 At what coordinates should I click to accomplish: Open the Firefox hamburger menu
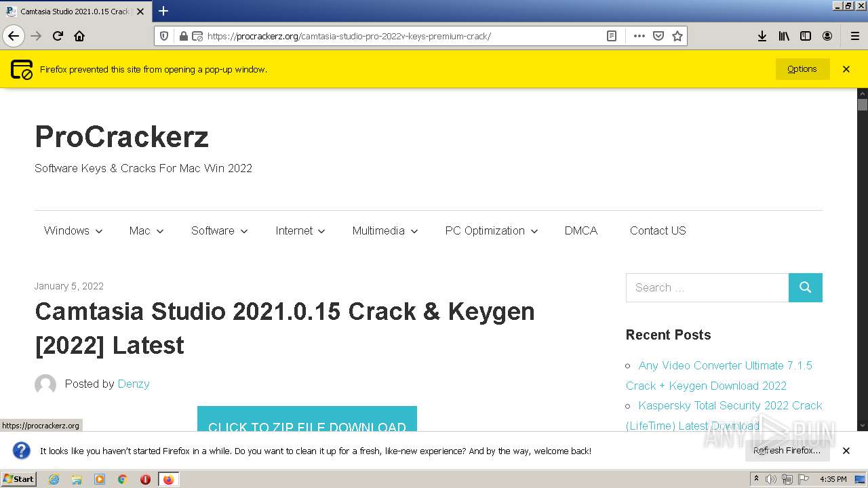854,36
